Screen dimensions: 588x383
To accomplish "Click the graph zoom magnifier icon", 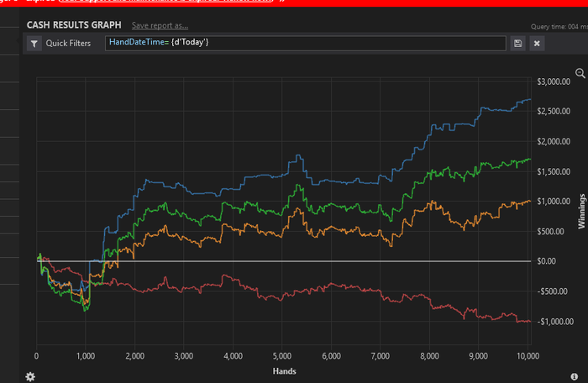I will pos(580,73).
